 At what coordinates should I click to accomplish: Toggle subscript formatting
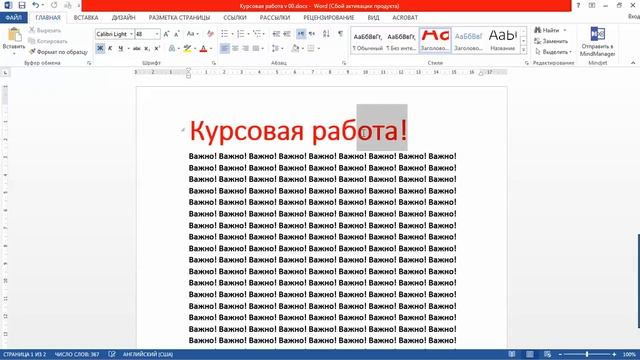[x=147, y=49]
